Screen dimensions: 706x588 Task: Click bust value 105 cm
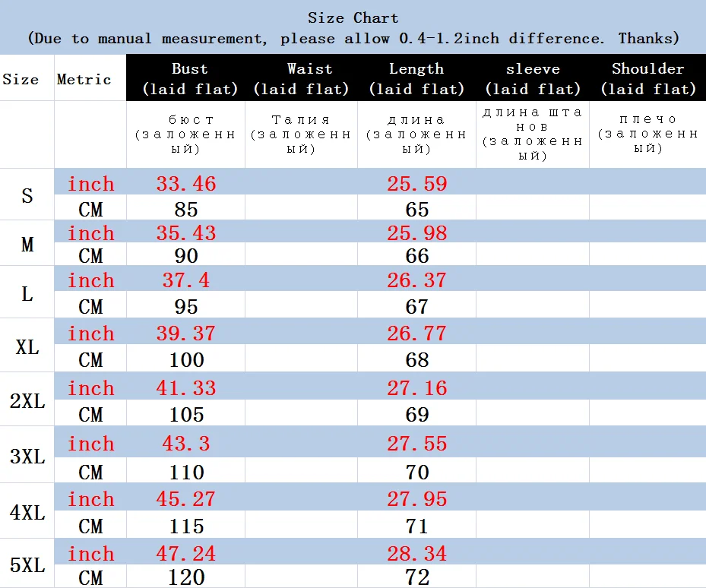(186, 414)
